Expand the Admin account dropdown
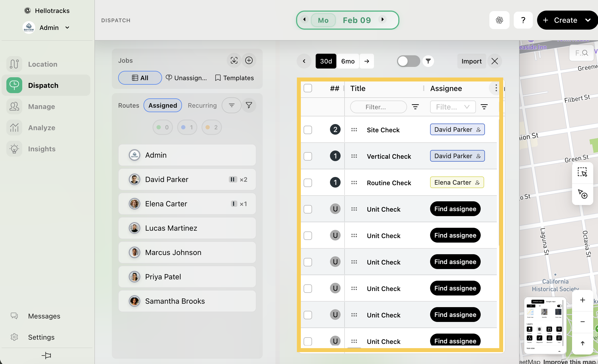The width and height of the screenshot is (598, 364). pyautogui.click(x=67, y=28)
